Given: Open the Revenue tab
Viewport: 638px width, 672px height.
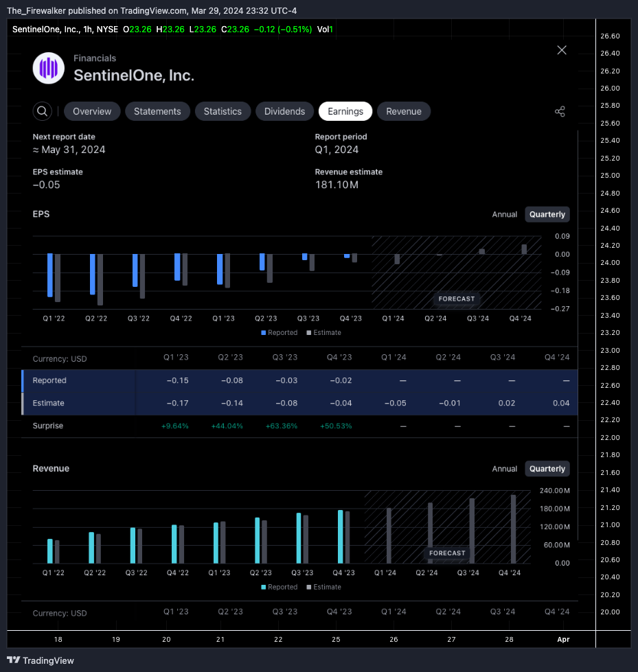Looking at the screenshot, I should 403,111.
